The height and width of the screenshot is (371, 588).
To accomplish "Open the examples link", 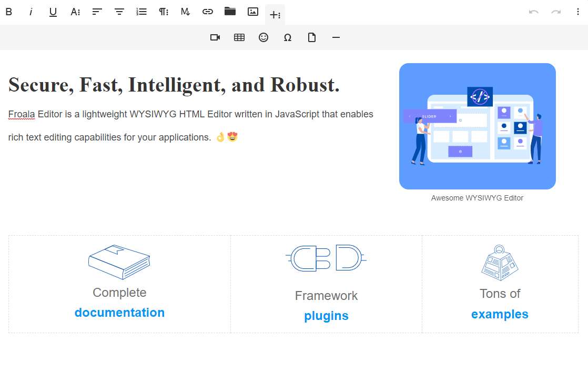I will [x=500, y=314].
